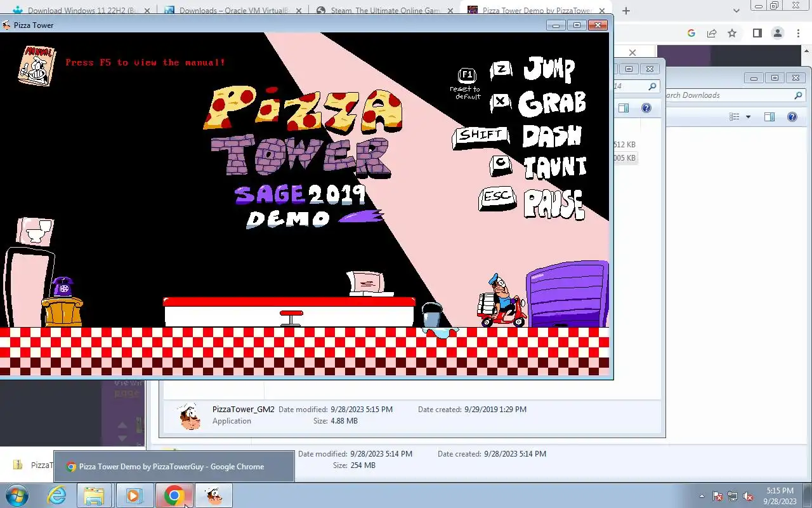Click the PAUSE control label
Image resolution: width=812 pixels, height=508 pixels.
[x=554, y=204]
